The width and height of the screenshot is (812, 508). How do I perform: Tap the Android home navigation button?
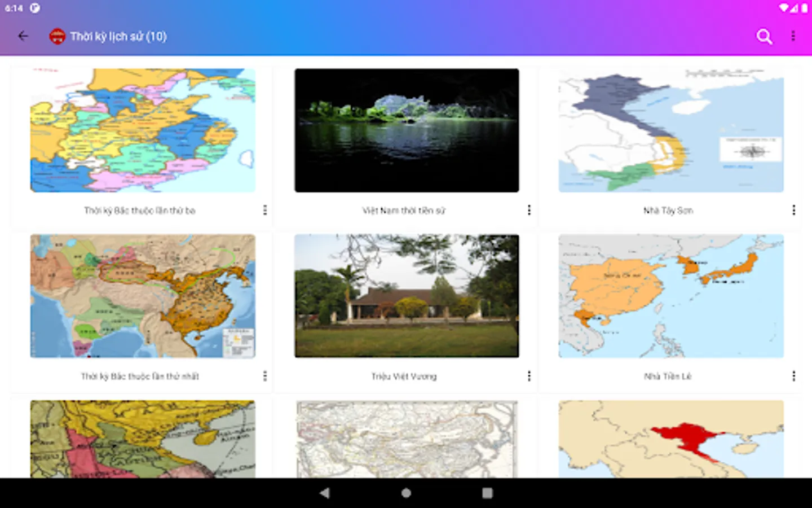(406, 493)
